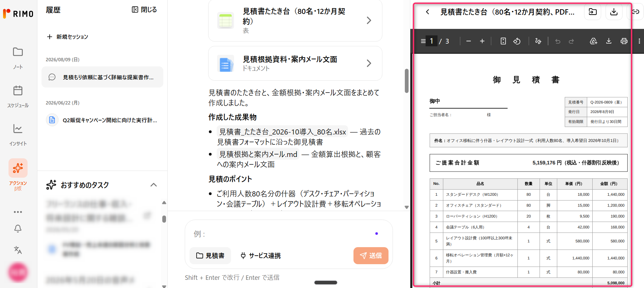Copy link with chain icon in preview header
The height and width of the screenshot is (288, 644).
tap(635, 12)
